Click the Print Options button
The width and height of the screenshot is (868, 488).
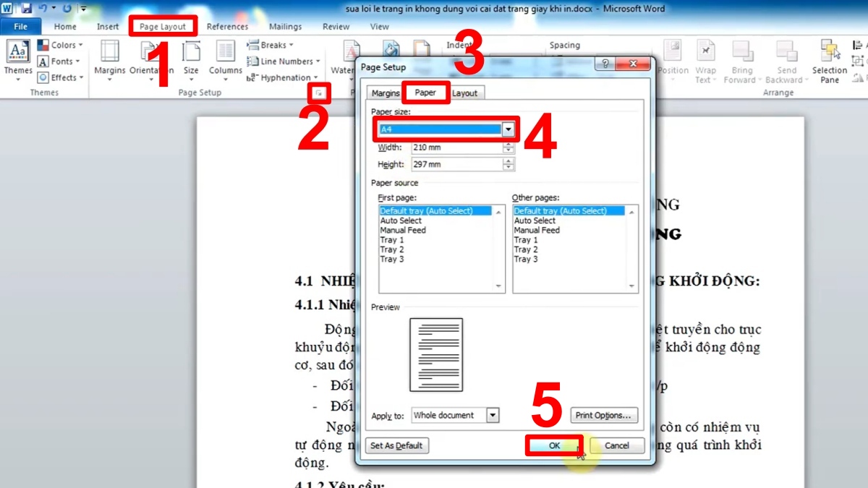coord(605,416)
